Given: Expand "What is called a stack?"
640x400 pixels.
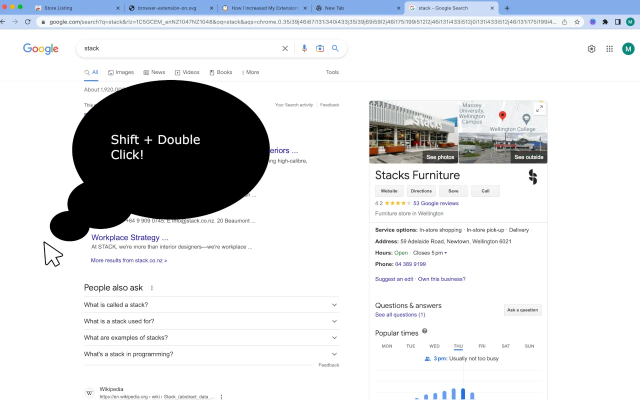Looking at the screenshot, I should [x=211, y=304].
